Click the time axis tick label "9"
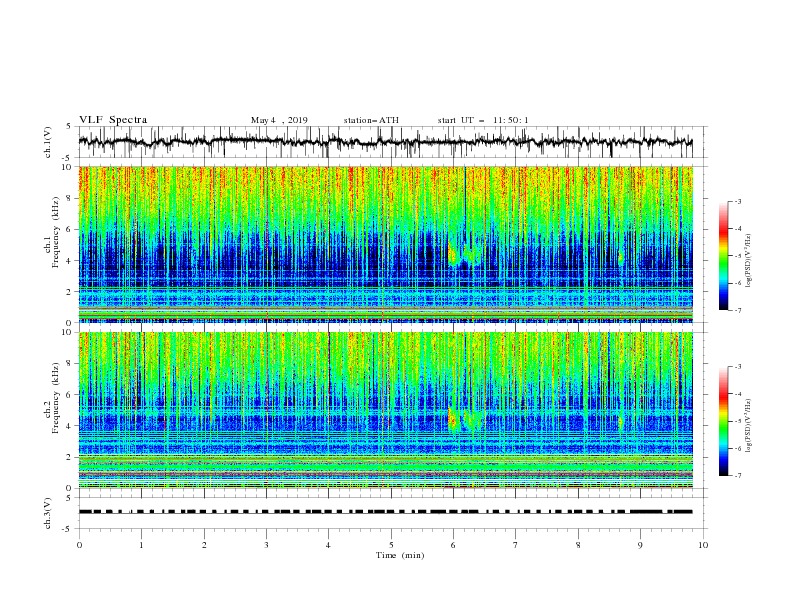Screen dimensions: 792x612 click(x=640, y=545)
